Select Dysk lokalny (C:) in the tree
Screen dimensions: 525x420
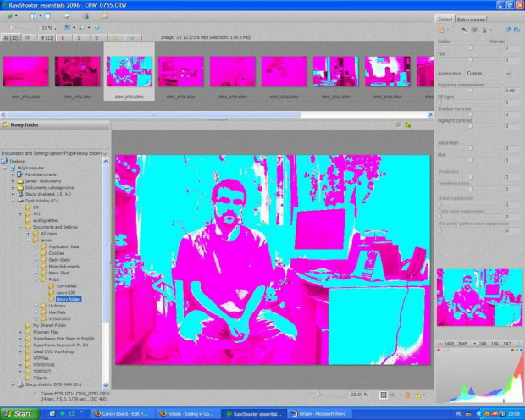point(41,201)
